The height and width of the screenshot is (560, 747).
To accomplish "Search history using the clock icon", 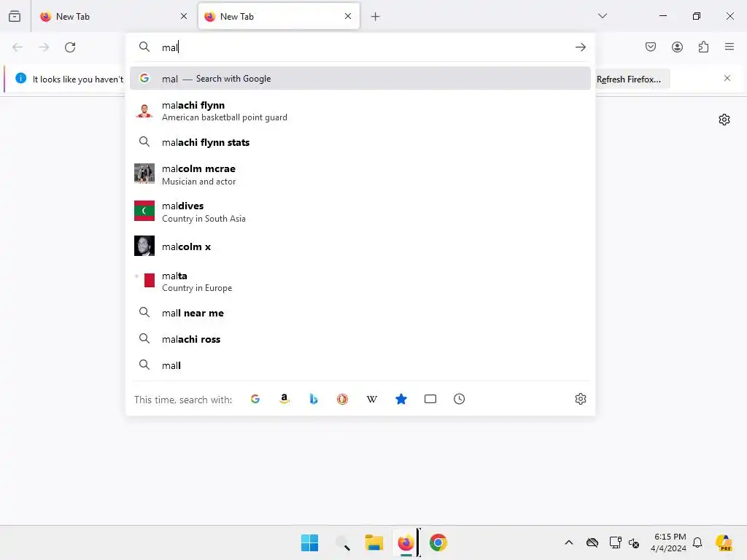I will (460, 399).
